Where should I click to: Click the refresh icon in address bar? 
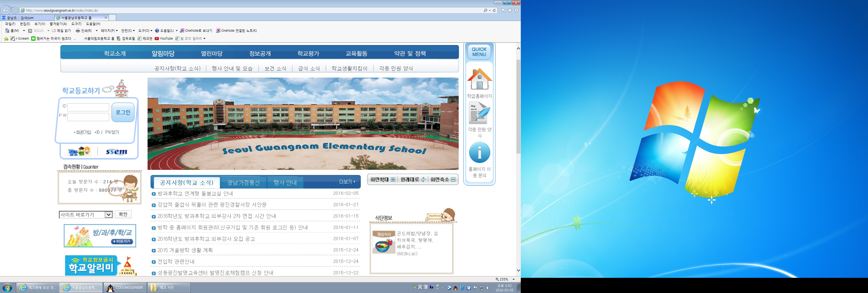click(494, 11)
